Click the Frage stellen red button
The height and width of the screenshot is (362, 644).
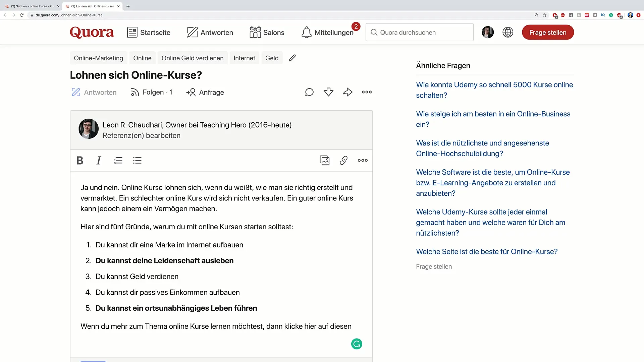[548, 33]
